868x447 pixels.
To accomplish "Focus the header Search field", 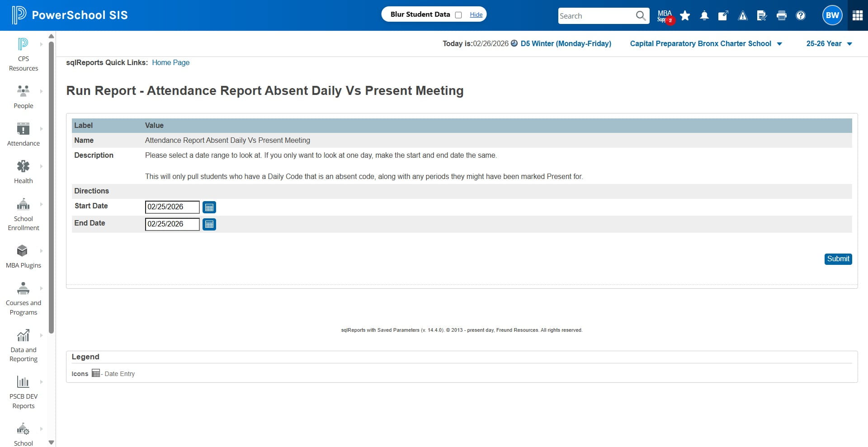I will 596,16.
